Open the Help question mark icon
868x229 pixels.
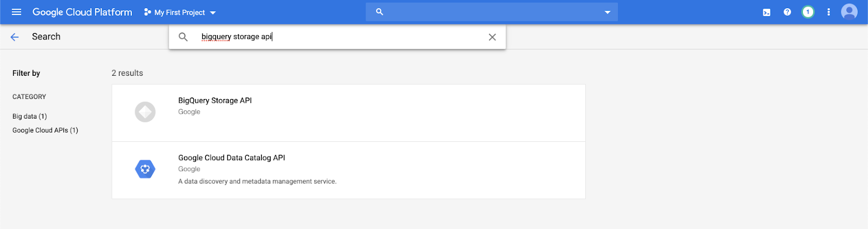pyautogui.click(x=787, y=12)
